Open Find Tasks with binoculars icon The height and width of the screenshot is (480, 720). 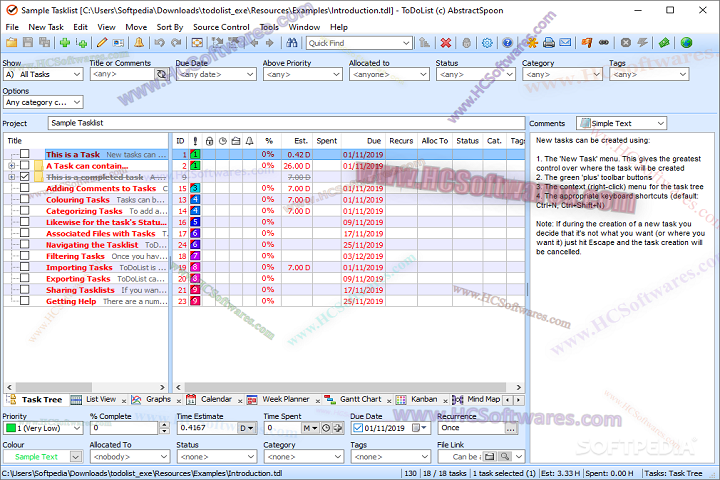pos(292,43)
